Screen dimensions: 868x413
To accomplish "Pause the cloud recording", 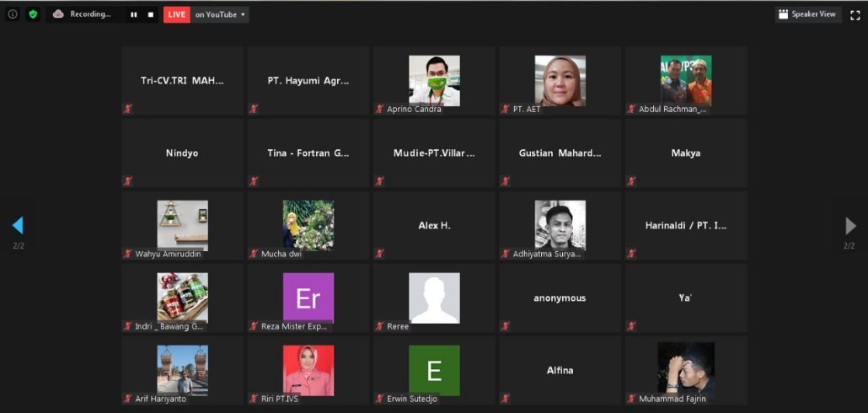I will [134, 14].
